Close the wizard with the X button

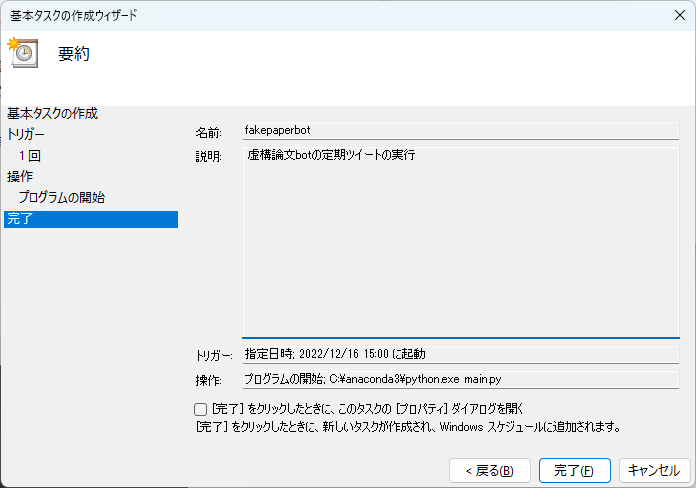pyautogui.click(x=680, y=16)
